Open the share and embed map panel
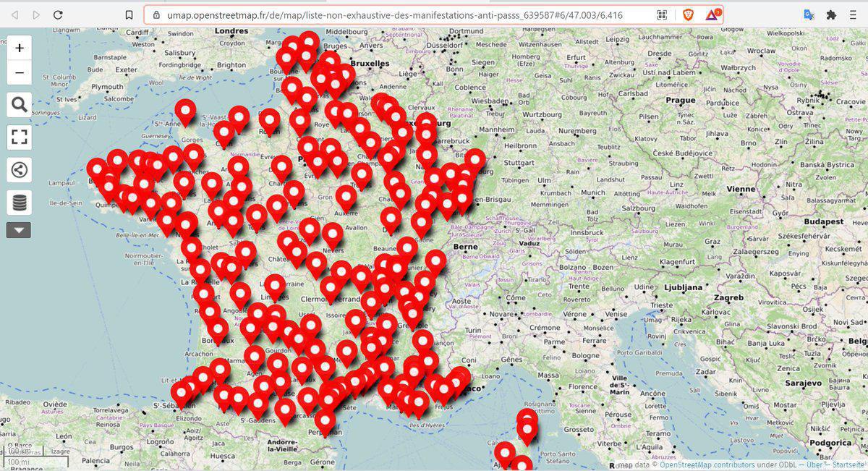This screenshot has width=868, height=471. coord(19,170)
